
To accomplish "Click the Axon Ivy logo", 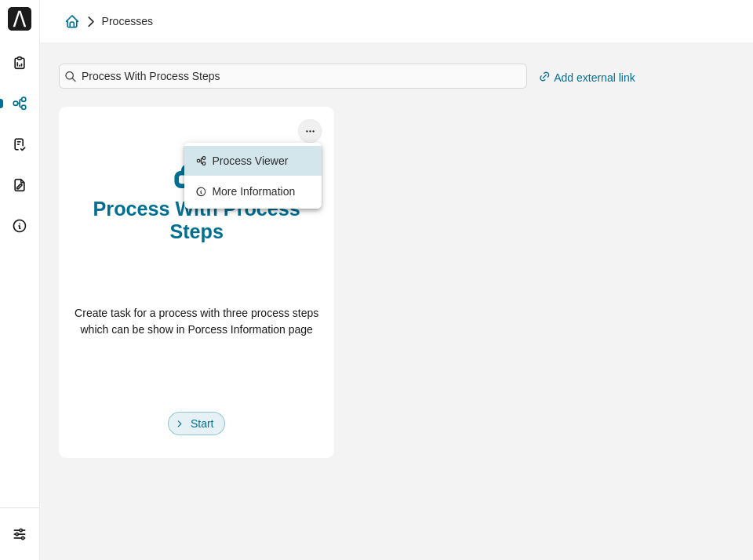I will click(x=20, y=19).
